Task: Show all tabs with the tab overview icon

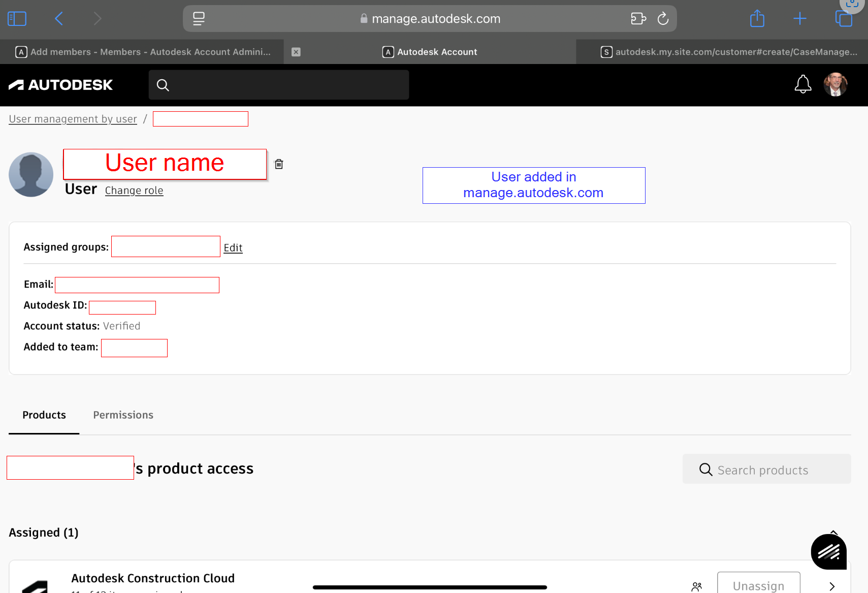Action: click(x=844, y=18)
